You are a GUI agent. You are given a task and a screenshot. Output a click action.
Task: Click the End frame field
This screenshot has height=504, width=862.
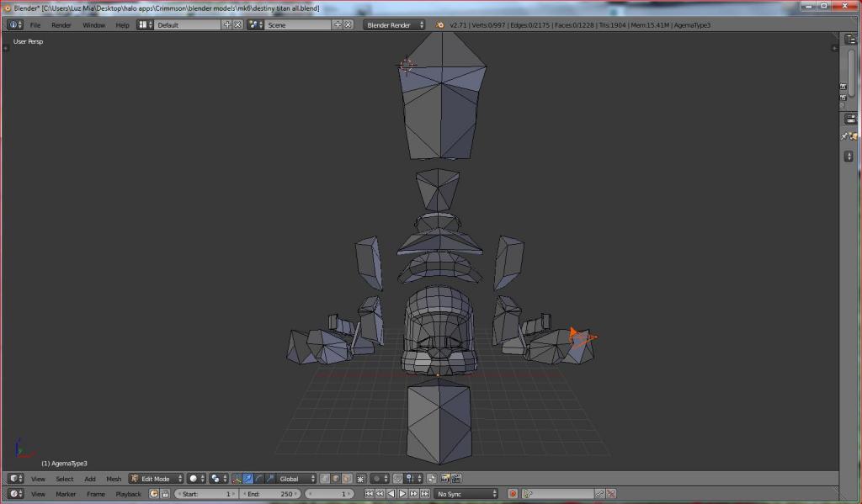(x=270, y=494)
